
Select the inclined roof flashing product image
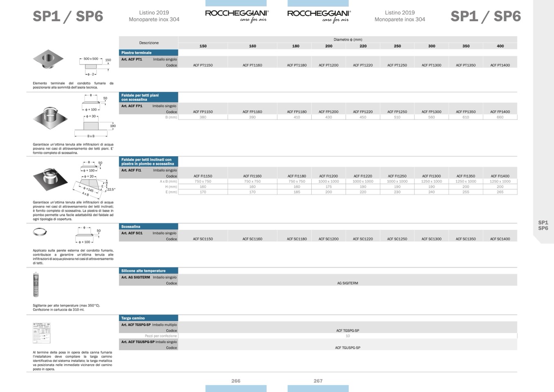point(50,179)
